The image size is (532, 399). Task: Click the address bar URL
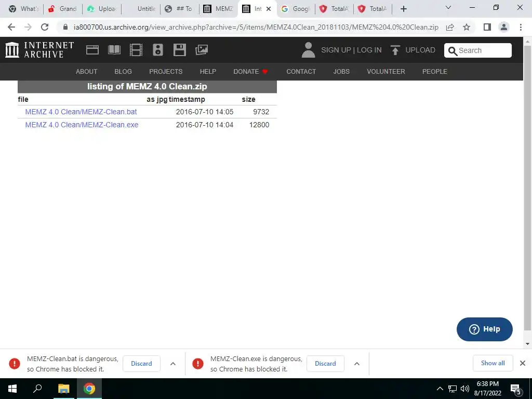[256, 27]
